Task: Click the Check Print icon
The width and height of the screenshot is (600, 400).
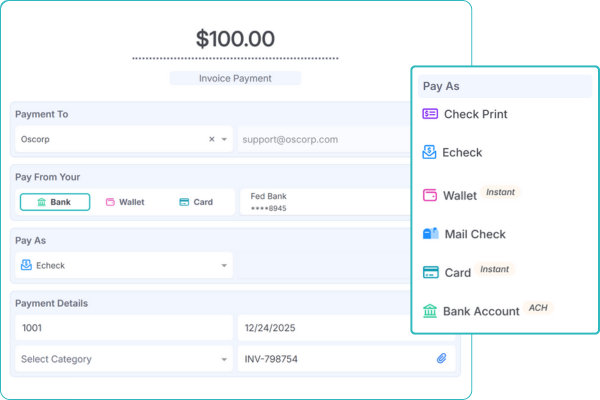Action: point(431,114)
